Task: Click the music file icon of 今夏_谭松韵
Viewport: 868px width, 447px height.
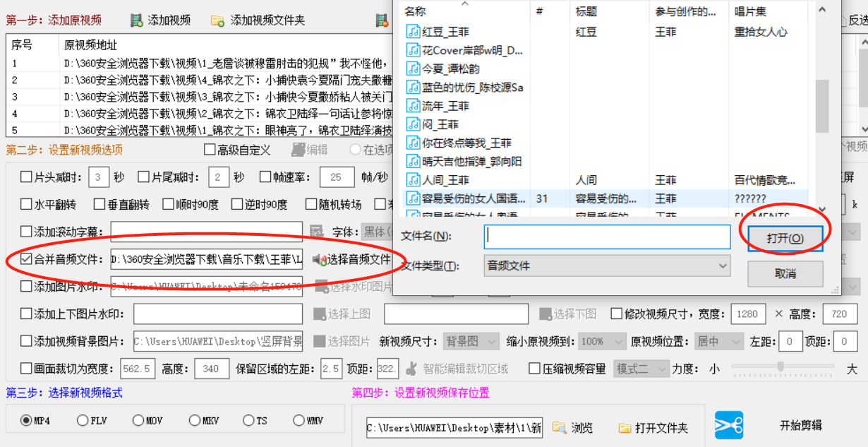Action: tap(413, 68)
